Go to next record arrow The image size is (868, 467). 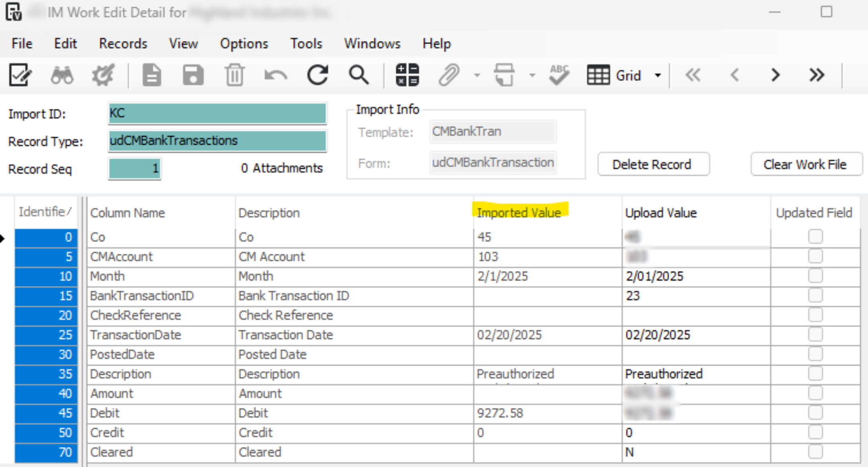(x=775, y=75)
